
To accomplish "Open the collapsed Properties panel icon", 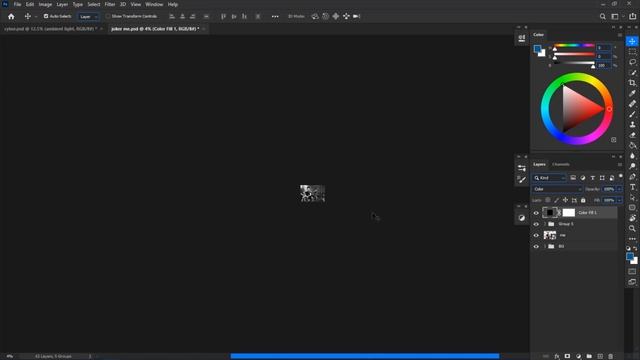I will [x=522, y=168].
